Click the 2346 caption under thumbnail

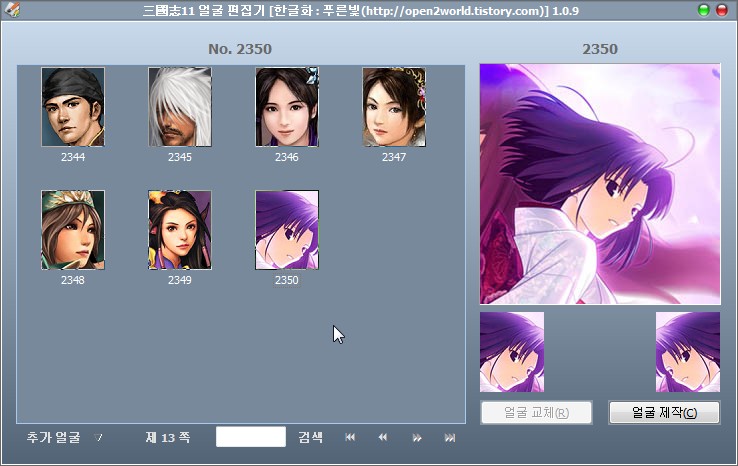click(x=287, y=157)
